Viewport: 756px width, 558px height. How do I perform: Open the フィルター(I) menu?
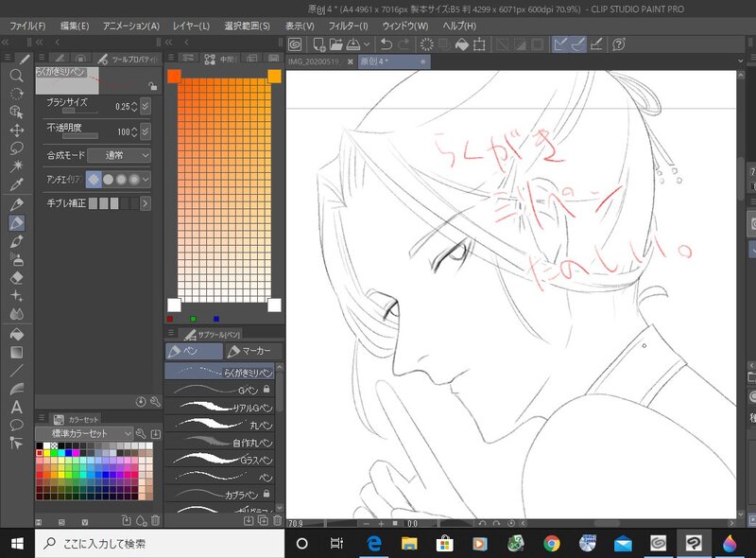tap(348, 26)
